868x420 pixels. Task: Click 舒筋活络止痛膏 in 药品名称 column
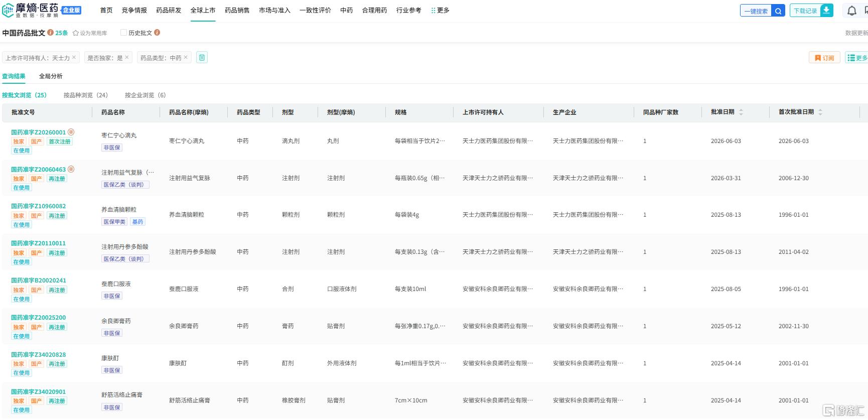(122, 395)
